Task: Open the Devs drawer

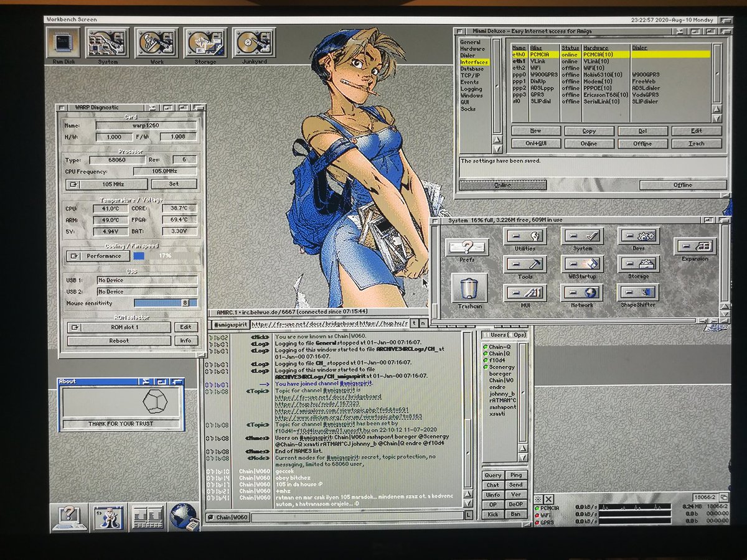Action: point(639,235)
